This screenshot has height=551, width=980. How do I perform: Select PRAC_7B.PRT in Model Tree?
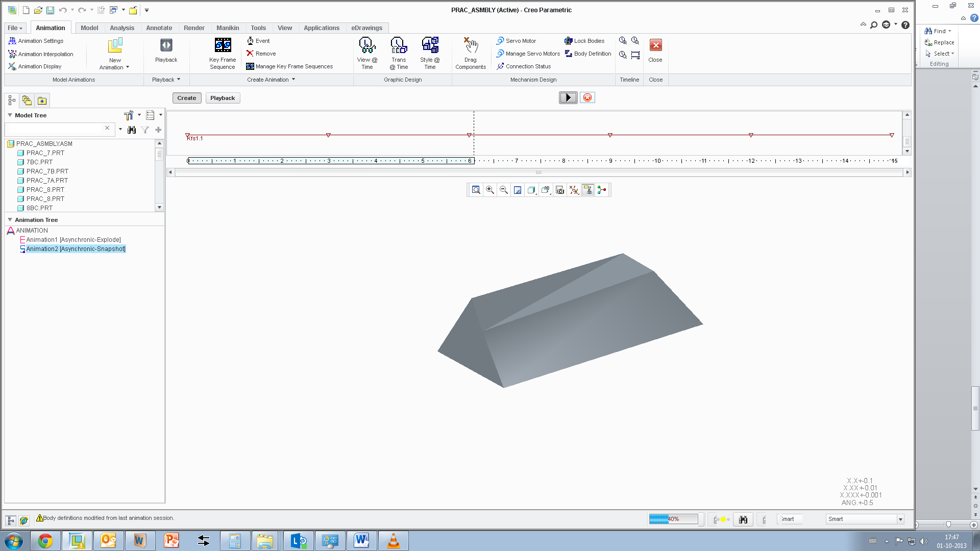click(47, 171)
